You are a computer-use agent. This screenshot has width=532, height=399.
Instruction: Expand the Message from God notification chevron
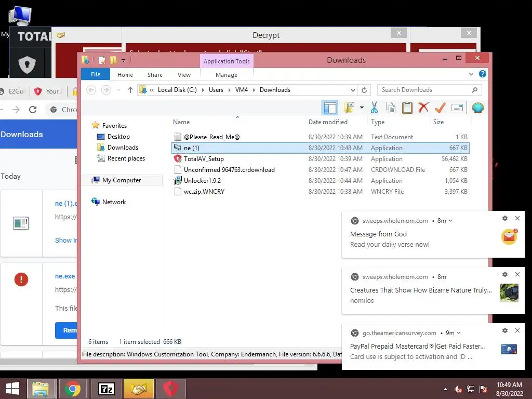point(450,220)
